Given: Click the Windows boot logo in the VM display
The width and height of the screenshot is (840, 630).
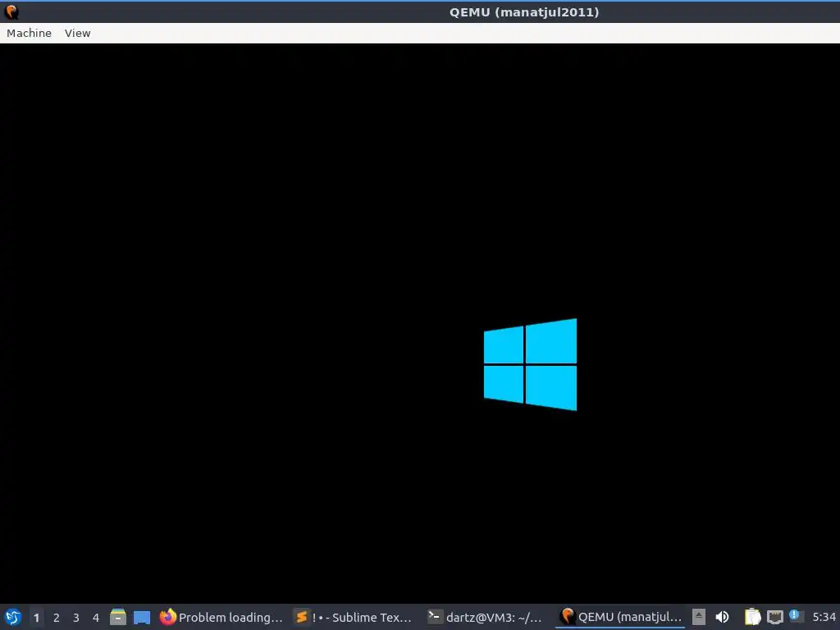Looking at the screenshot, I should [530, 364].
